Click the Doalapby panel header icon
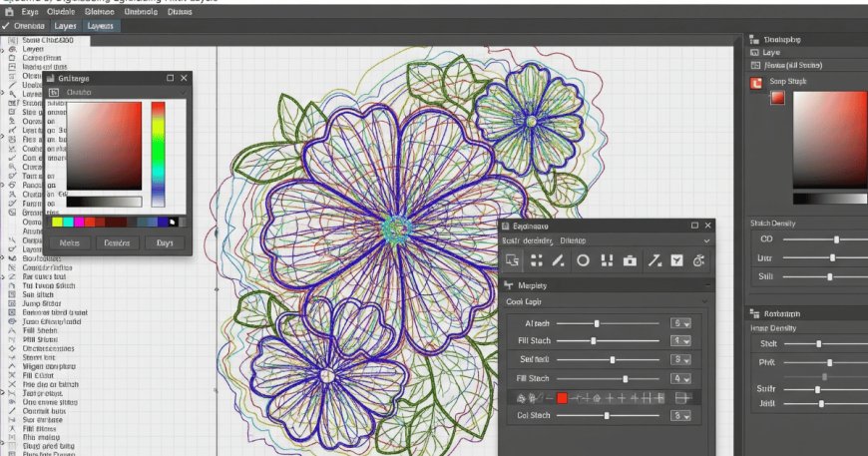This screenshot has width=868, height=456. [754, 39]
